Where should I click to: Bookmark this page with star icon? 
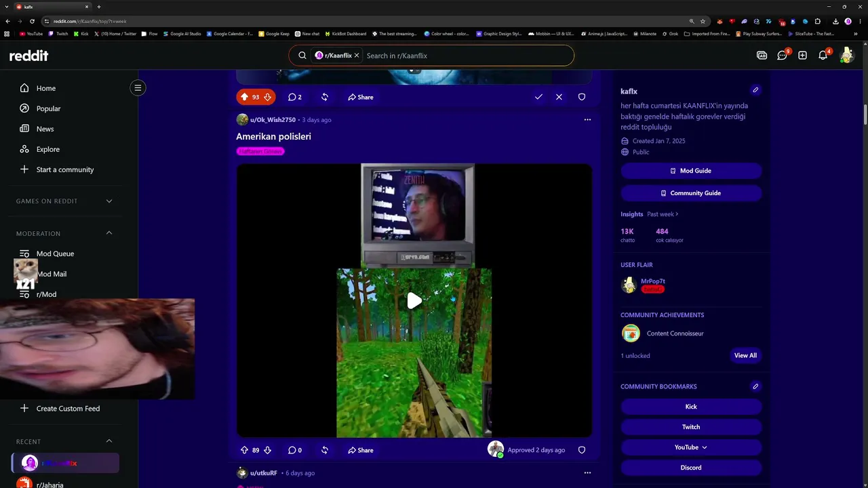point(703,21)
